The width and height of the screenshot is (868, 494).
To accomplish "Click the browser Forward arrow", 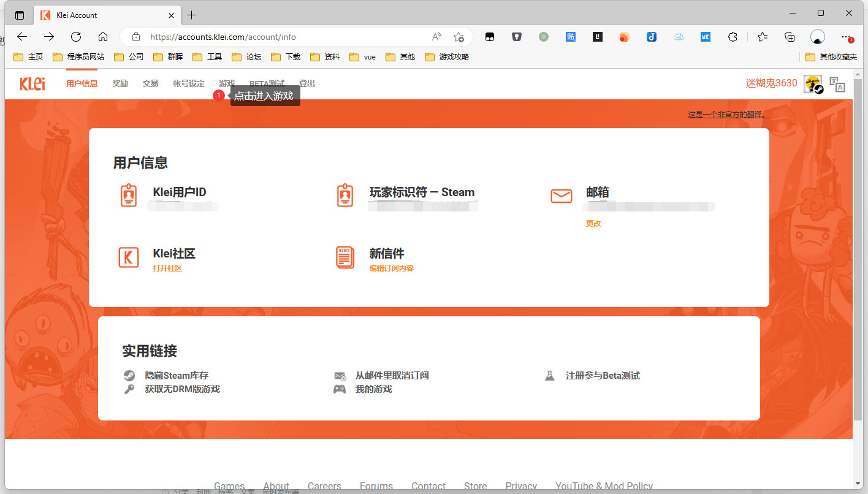I will coord(49,37).
